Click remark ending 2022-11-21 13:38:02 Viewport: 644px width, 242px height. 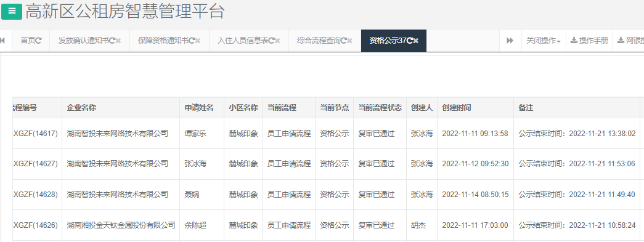pos(577,133)
